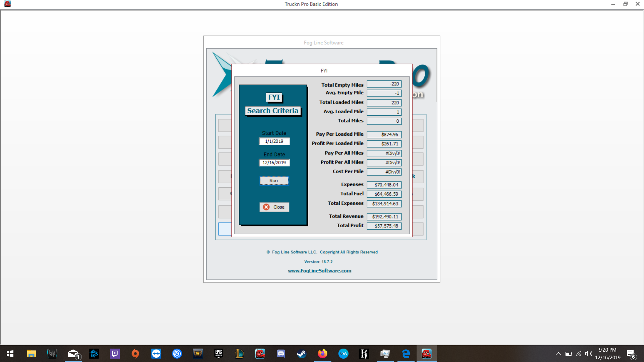Check the battery status icon

coord(569,354)
